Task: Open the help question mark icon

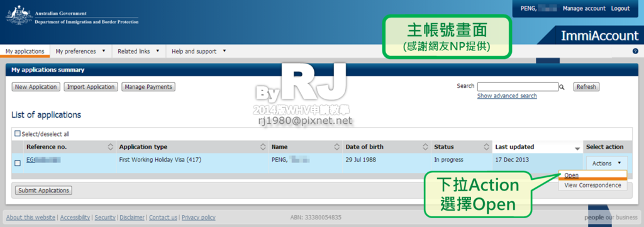Action: pyautogui.click(x=635, y=52)
